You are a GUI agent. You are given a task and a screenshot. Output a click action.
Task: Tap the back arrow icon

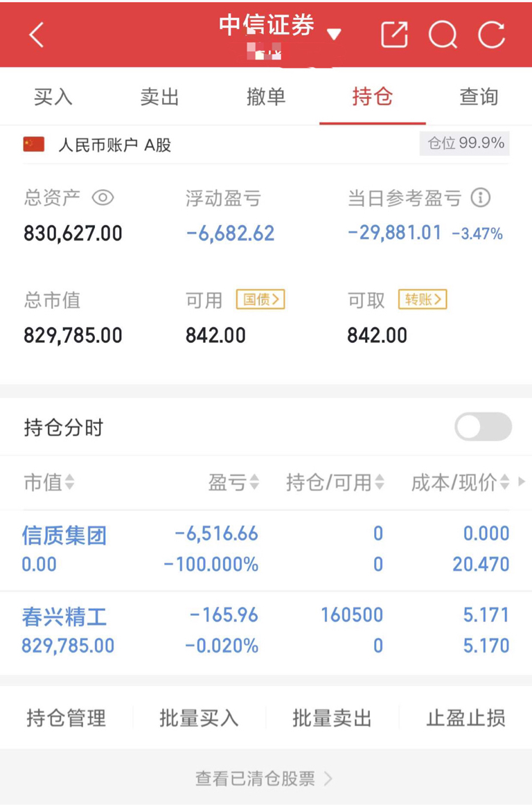pos(37,35)
